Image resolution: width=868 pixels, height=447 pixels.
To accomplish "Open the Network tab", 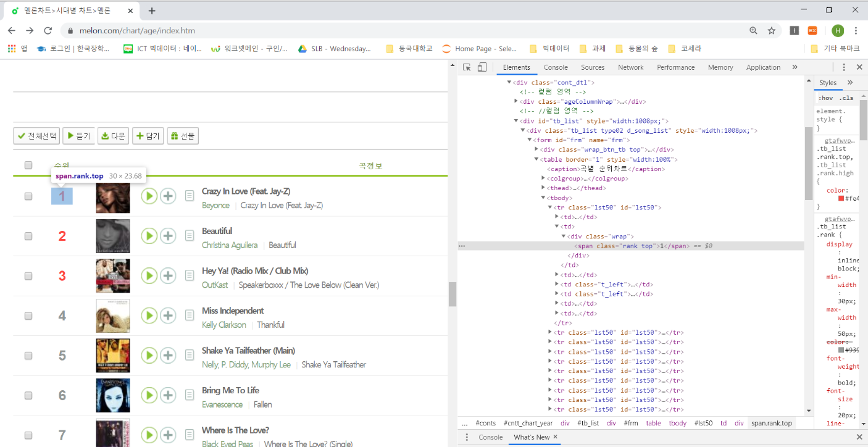I will pyautogui.click(x=631, y=67).
